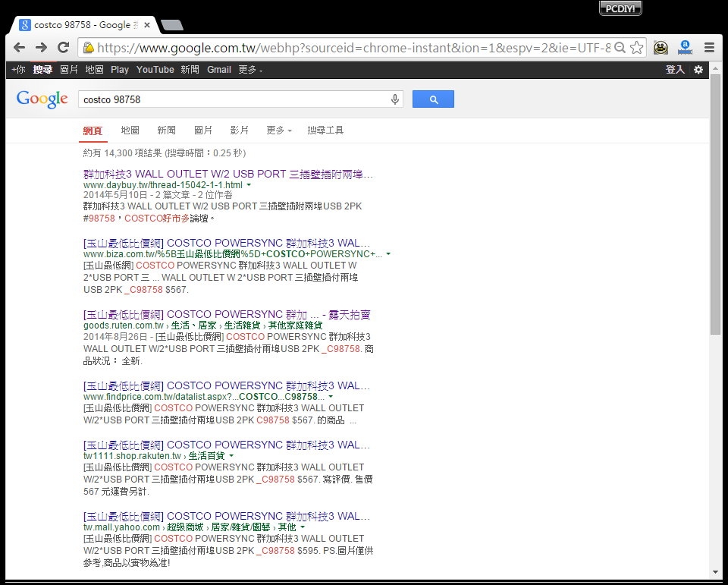The width and height of the screenshot is (728, 585).
Task: Click the scrollbar down arrow
Action: coord(715,572)
